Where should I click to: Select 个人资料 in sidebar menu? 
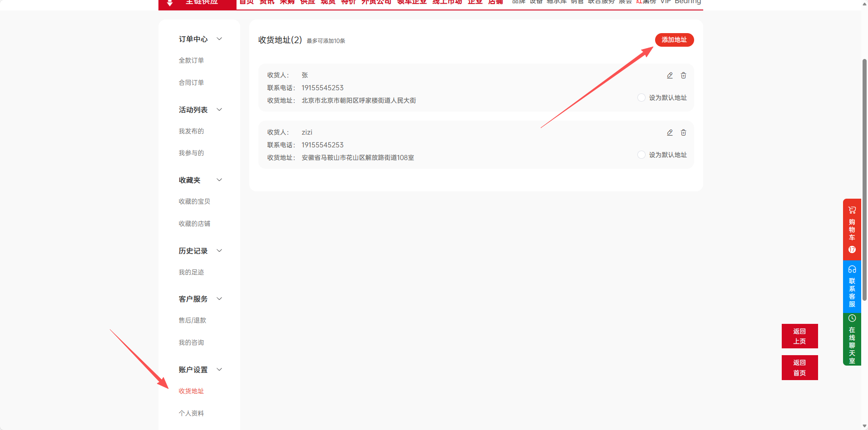click(x=191, y=413)
